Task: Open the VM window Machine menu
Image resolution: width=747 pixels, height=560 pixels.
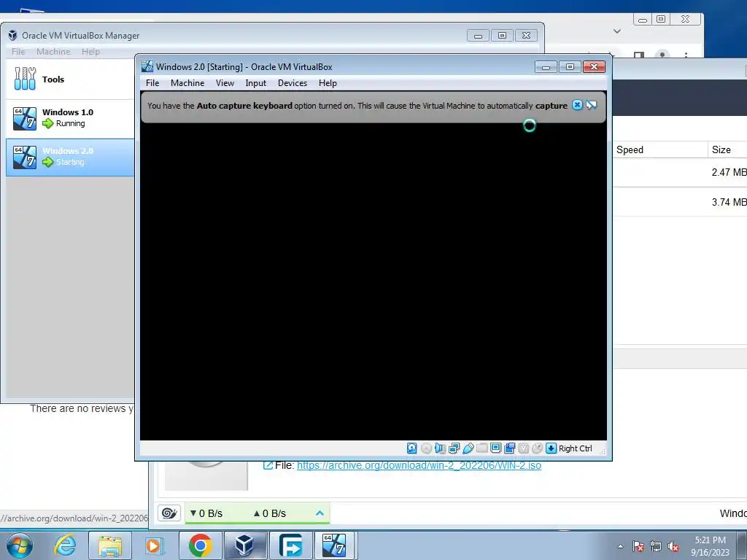Action: coord(187,83)
